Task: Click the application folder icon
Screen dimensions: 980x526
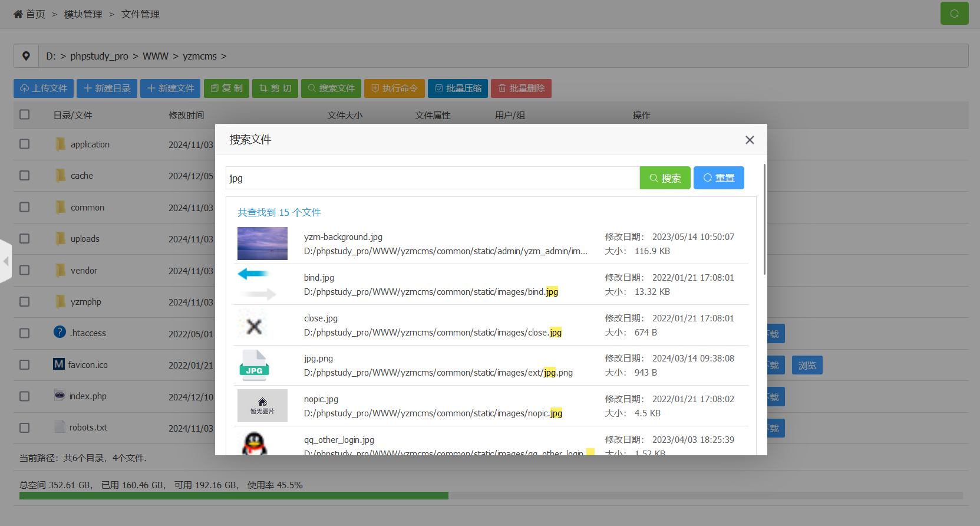Action: (x=60, y=144)
